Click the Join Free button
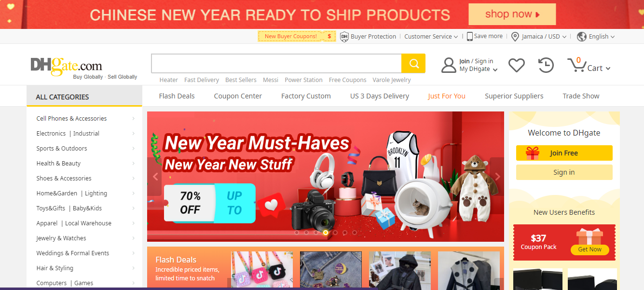This screenshot has height=290, width=644. (x=564, y=153)
